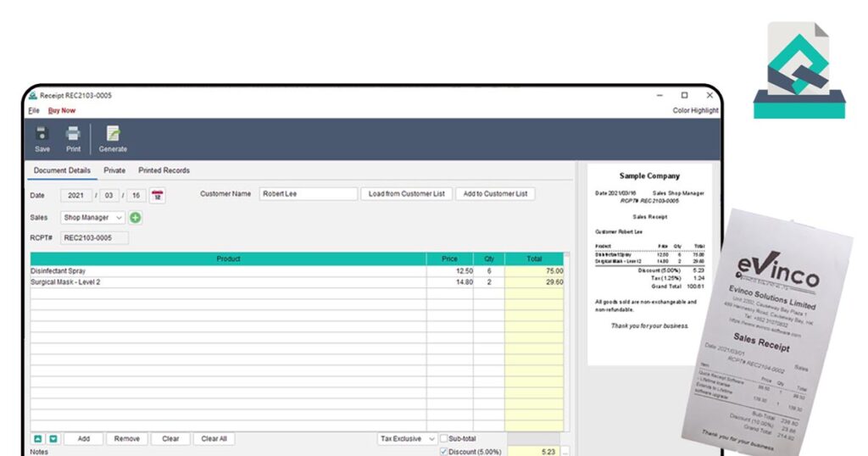
Task: Click the price cell 12.50
Action: 450,271
